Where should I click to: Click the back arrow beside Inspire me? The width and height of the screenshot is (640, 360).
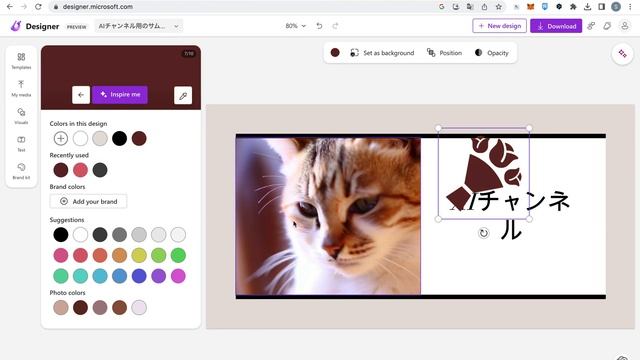click(x=81, y=95)
